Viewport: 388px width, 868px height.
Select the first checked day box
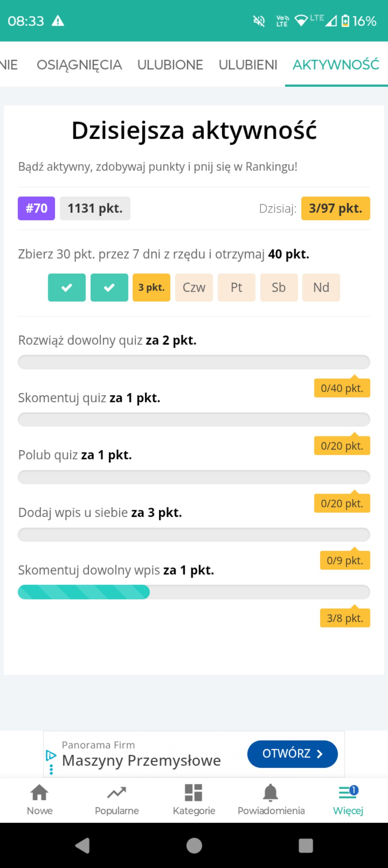click(x=67, y=288)
